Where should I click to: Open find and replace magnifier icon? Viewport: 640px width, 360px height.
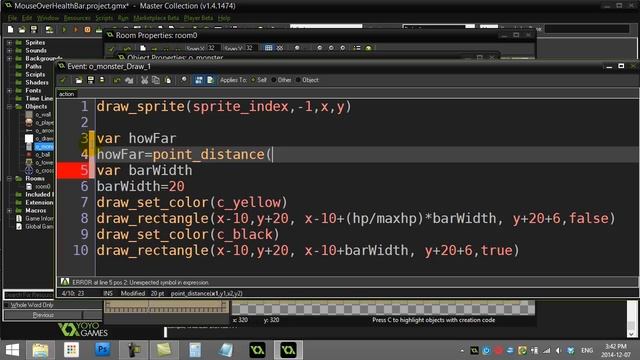[x=184, y=80]
